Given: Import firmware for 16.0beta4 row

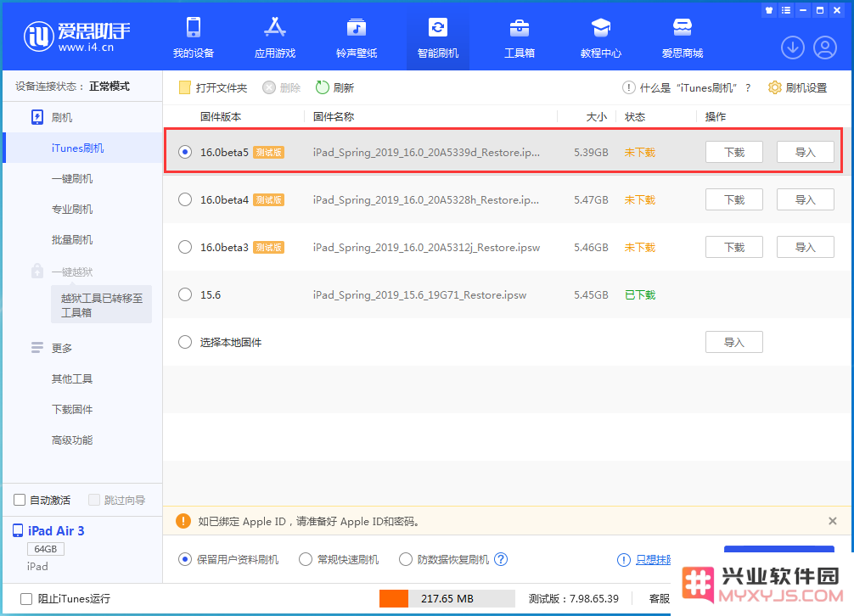Looking at the screenshot, I should (x=805, y=199).
